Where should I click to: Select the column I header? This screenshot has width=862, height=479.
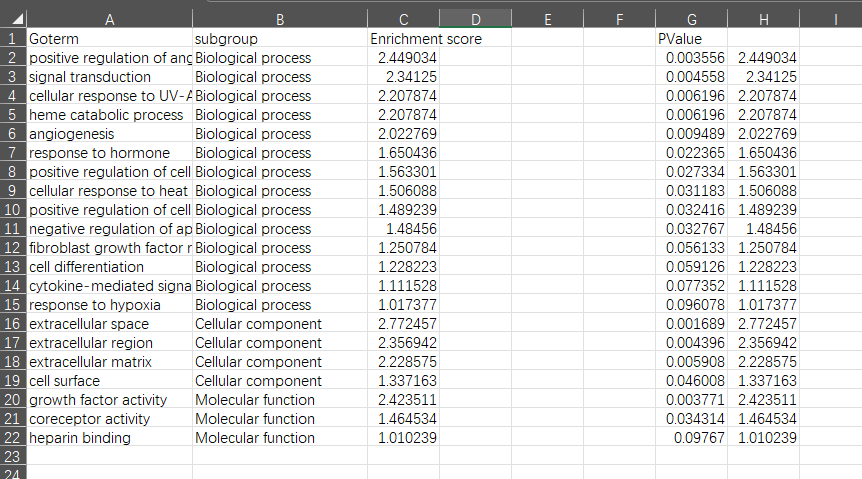(x=833, y=18)
